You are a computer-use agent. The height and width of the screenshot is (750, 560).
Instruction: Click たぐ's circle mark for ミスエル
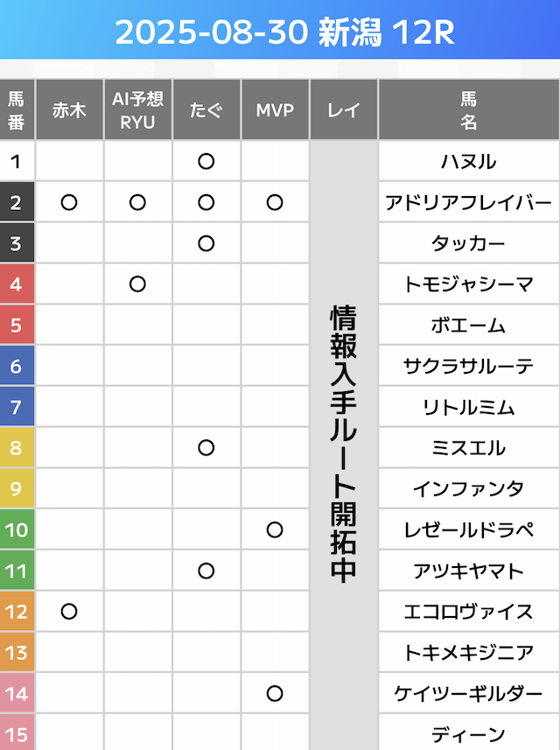206,448
